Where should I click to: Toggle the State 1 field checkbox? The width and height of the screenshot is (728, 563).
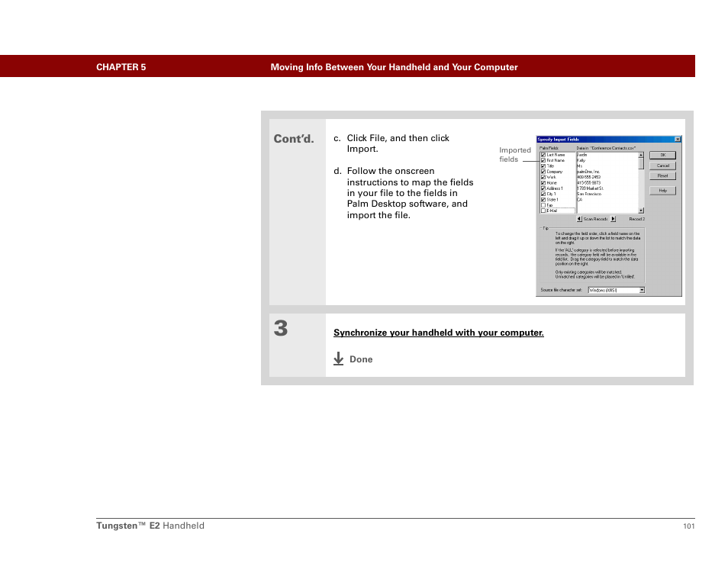(543, 200)
